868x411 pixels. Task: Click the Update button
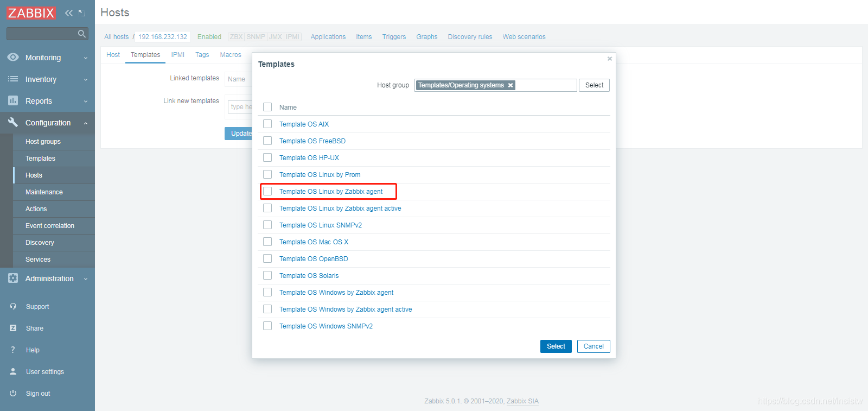tap(239, 134)
